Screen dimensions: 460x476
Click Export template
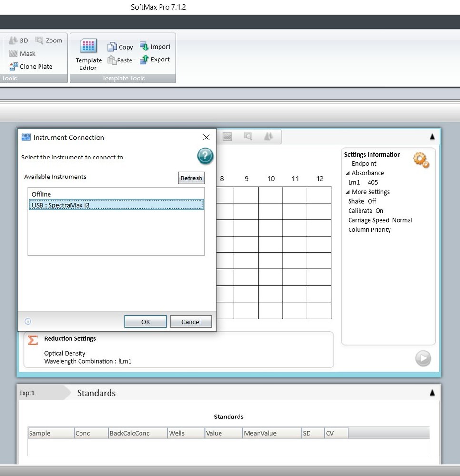click(155, 59)
